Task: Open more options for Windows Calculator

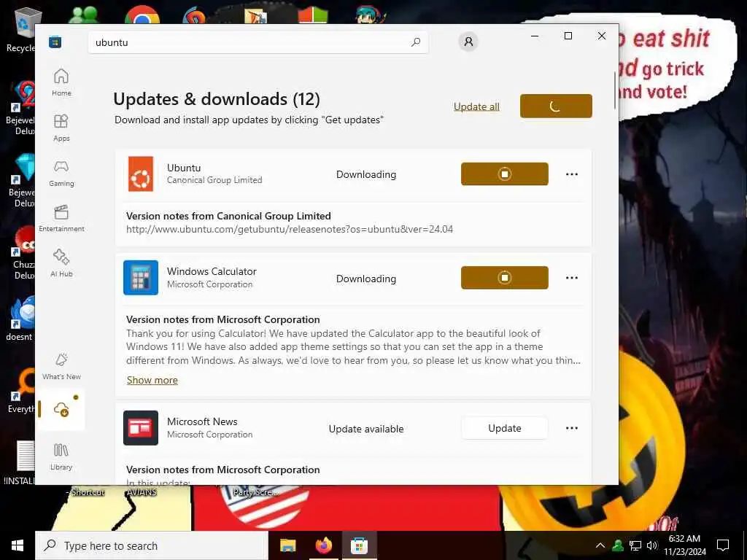Action: [572, 278]
